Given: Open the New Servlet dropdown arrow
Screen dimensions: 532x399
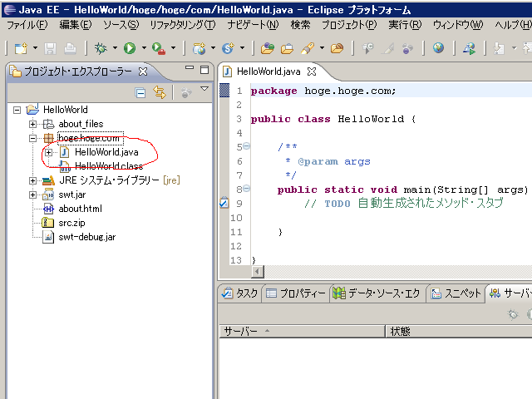Looking at the screenshot, I should click(242, 48).
